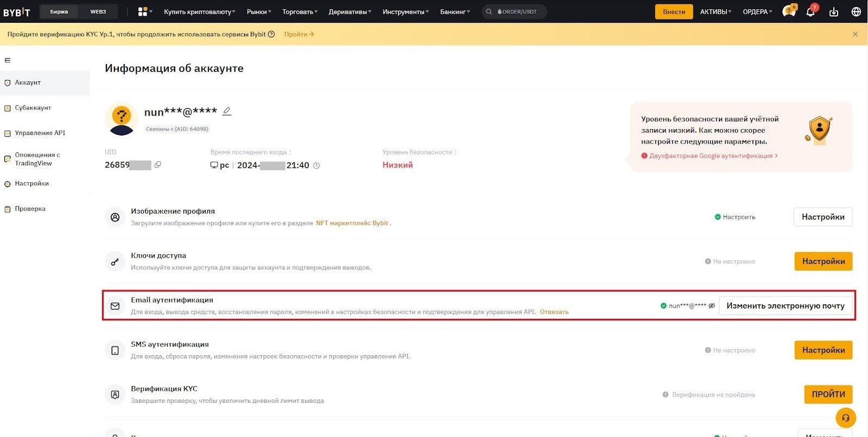Expand the Рынки dropdown menu
This screenshot has height=437, width=868.
tap(259, 11)
